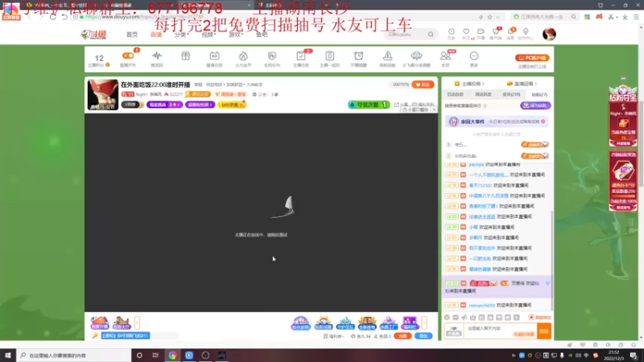Expand 直播回看 link in side panel
The image size is (644, 362).
pyautogui.click(x=522, y=84)
